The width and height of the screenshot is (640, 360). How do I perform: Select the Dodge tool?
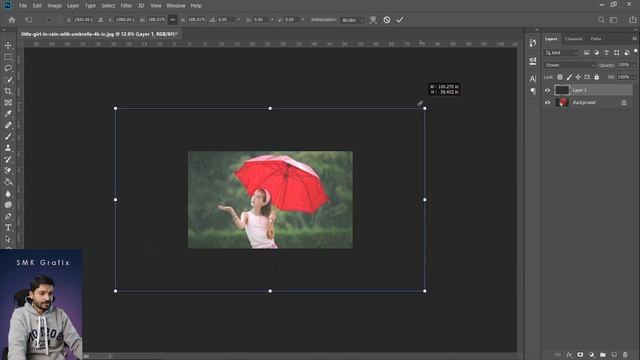(8, 205)
